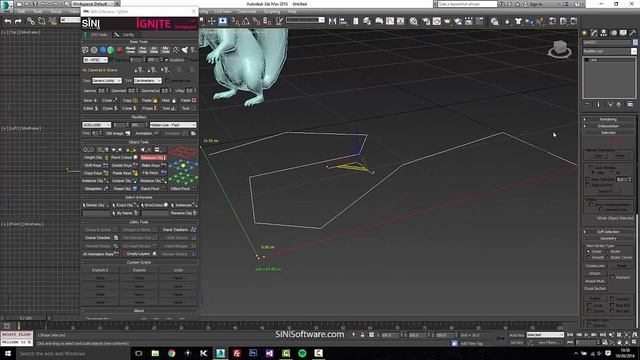The height and width of the screenshot is (360, 640).
Task: Click the ViewCube in the viewport
Action: pyautogui.click(x=560, y=49)
